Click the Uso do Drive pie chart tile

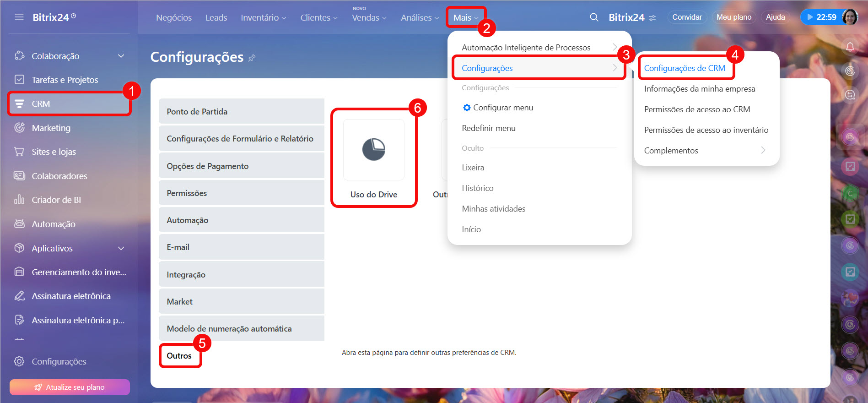[x=373, y=150]
